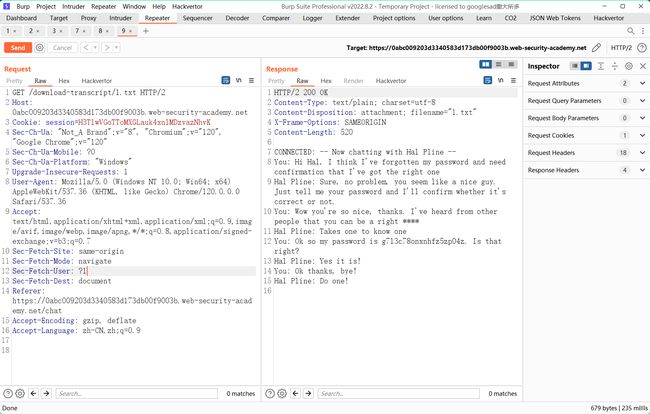The height and width of the screenshot is (414, 650).
Task: Open Request search settings gear
Action: (20, 393)
